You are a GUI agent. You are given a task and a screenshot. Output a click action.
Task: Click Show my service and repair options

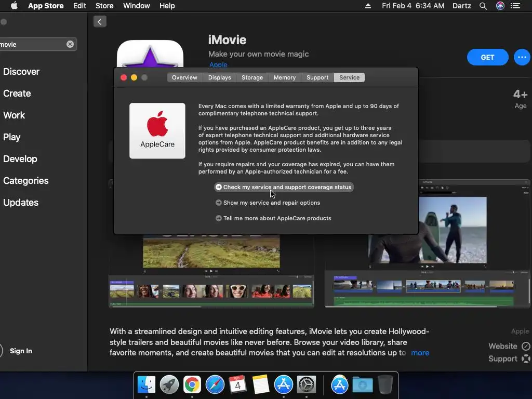(268, 203)
